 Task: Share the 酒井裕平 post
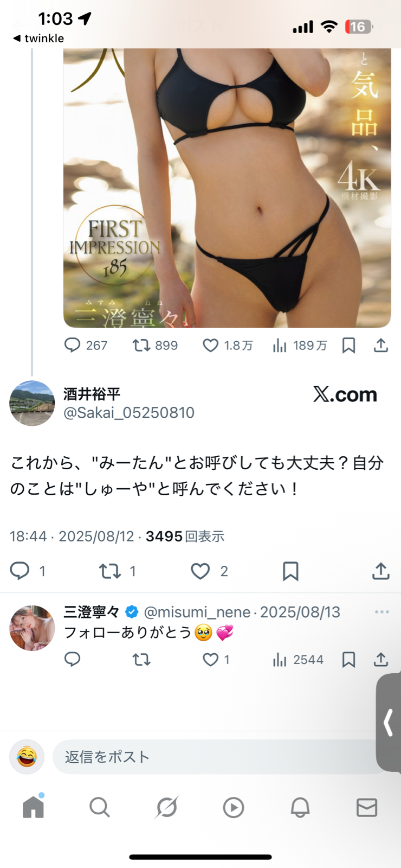[x=381, y=571]
